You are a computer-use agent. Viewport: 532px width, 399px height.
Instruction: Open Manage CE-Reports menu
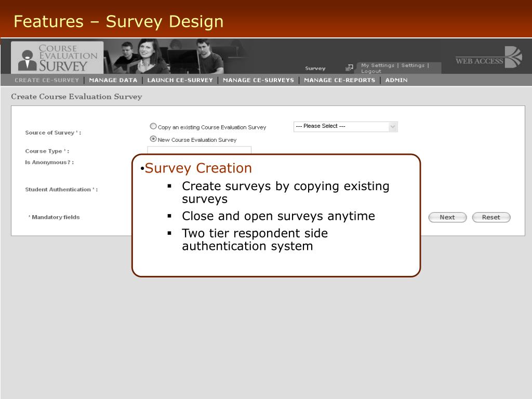point(339,80)
